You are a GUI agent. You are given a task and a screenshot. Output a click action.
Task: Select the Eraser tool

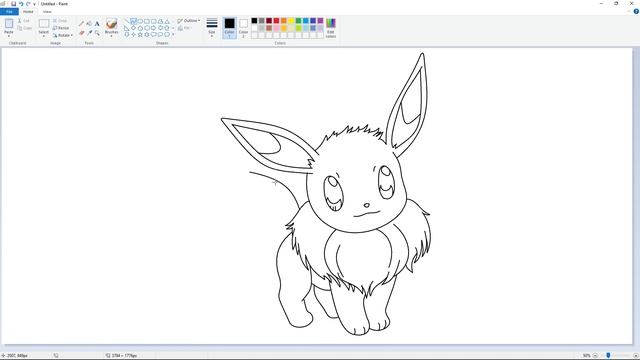82,33
